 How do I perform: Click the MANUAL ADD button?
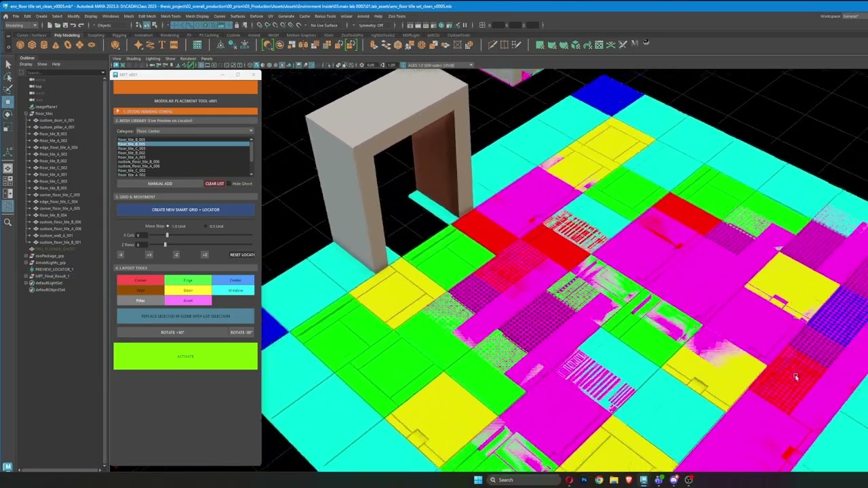click(x=160, y=184)
